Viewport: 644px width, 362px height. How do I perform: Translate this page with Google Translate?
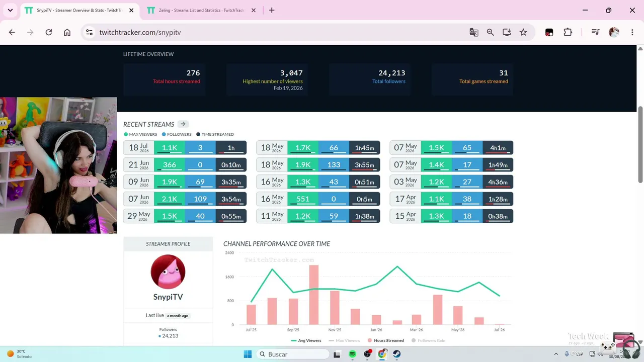pyautogui.click(x=473, y=32)
